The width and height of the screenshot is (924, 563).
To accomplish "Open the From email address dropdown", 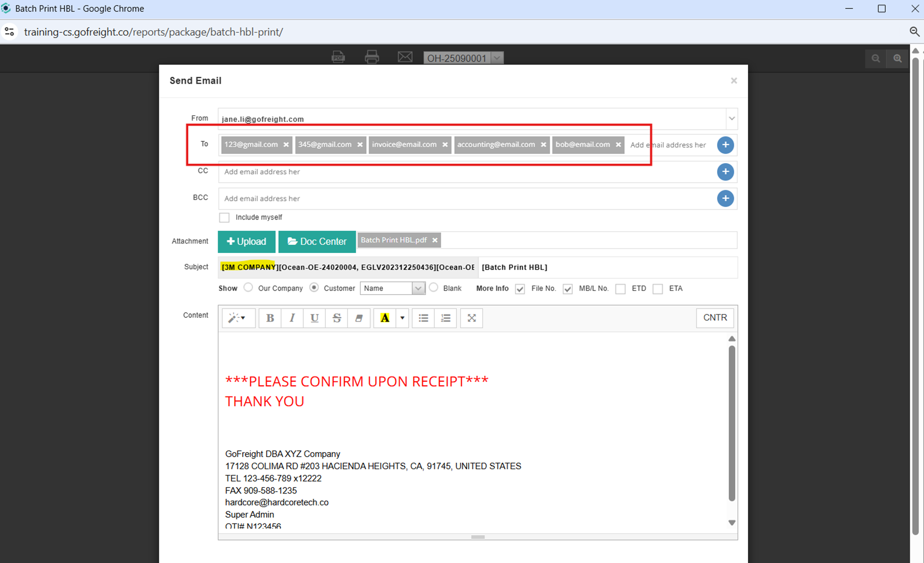I will pos(731,119).
